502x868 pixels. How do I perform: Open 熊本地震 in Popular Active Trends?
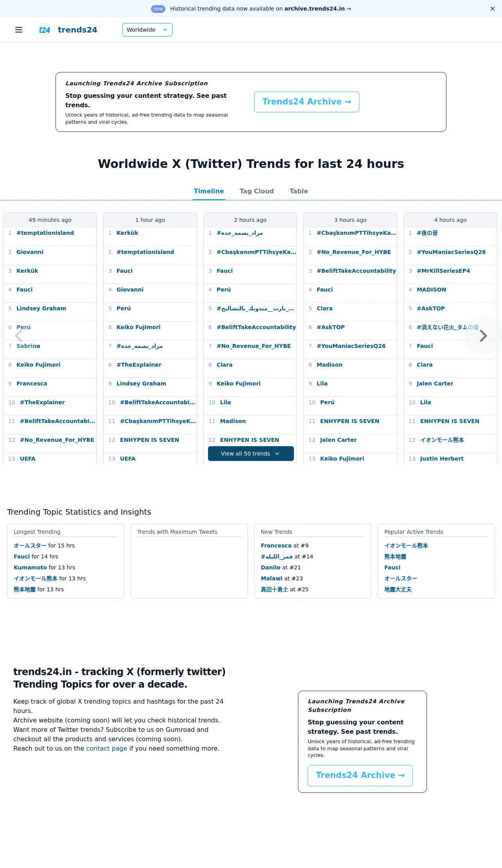395,556
